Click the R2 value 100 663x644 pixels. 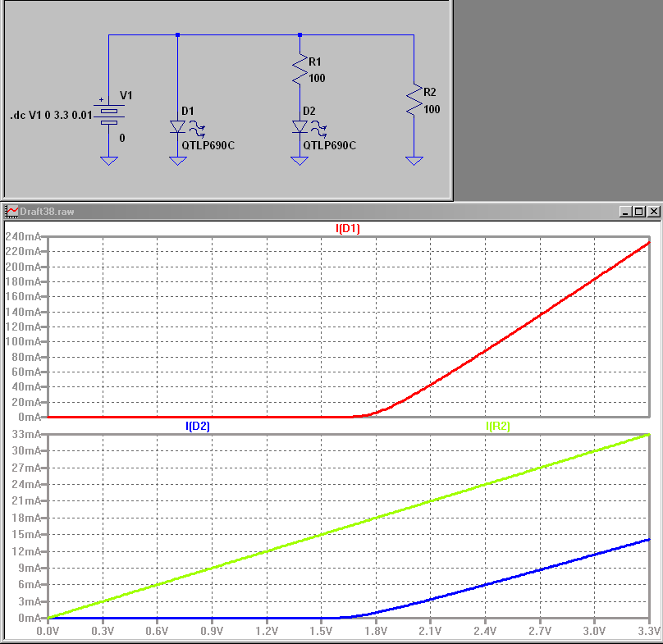pyautogui.click(x=432, y=109)
